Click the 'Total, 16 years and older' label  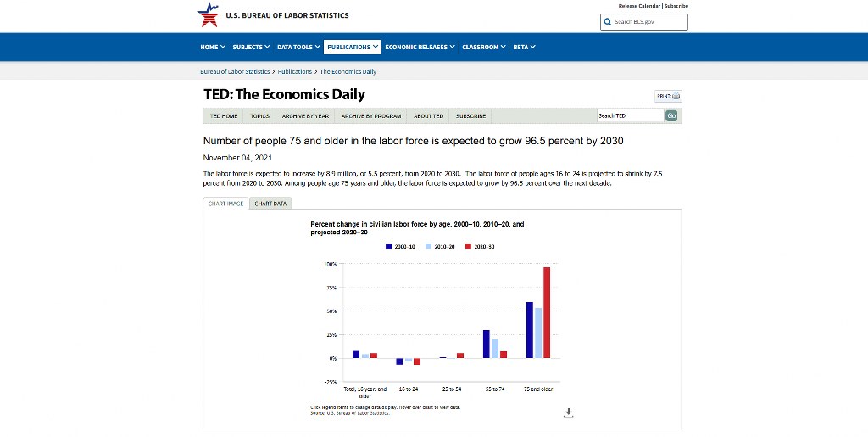point(365,393)
